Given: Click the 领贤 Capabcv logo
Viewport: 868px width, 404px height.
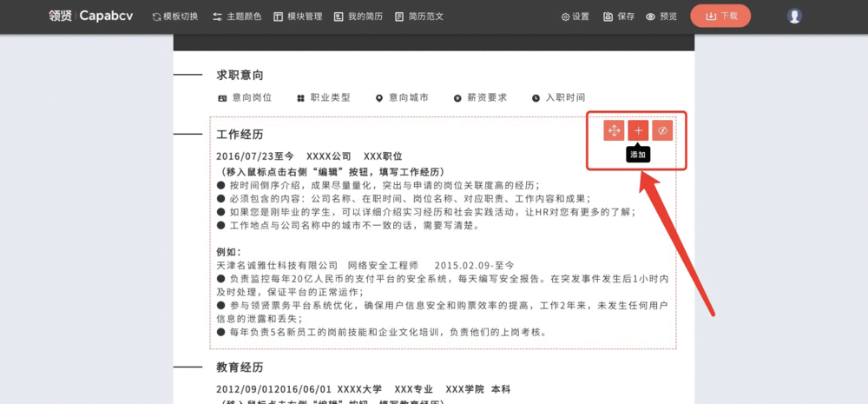Looking at the screenshot, I should pos(90,16).
